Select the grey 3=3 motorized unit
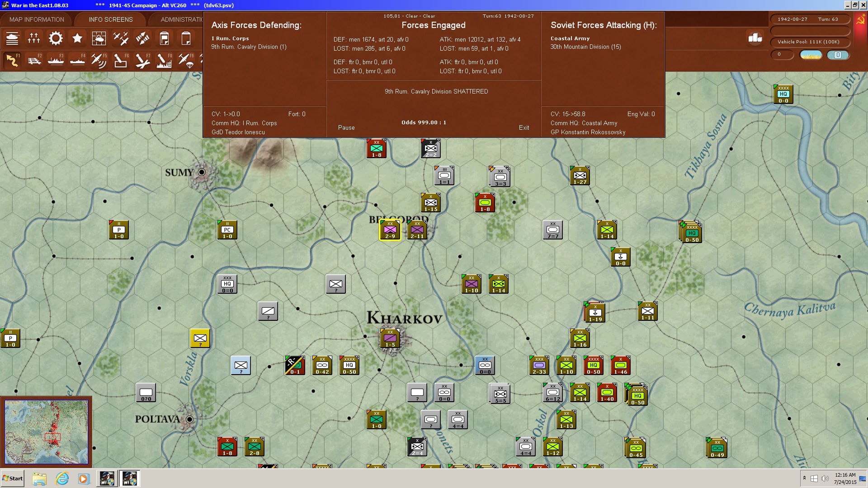The height and width of the screenshot is (488, 868). [500, 177]
